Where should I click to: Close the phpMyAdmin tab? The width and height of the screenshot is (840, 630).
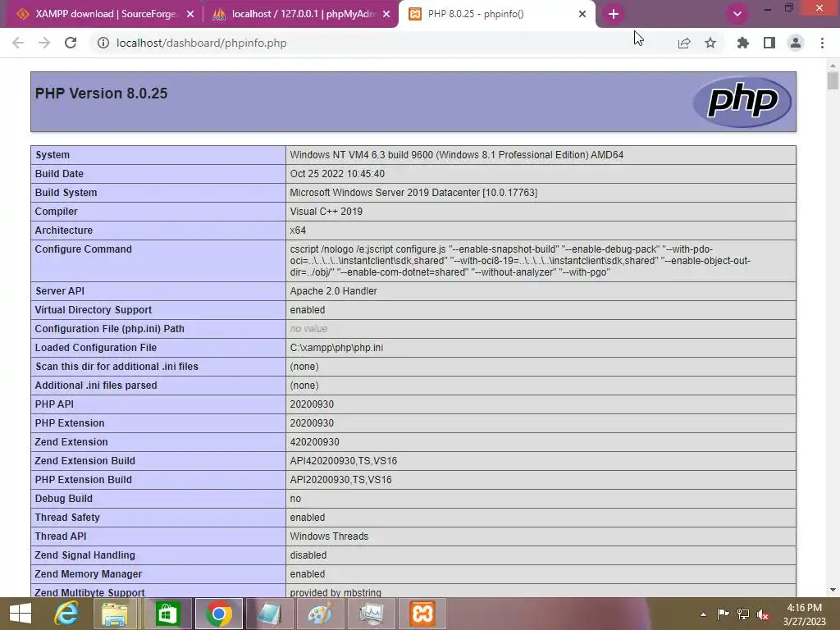click(x=386, y=15)
